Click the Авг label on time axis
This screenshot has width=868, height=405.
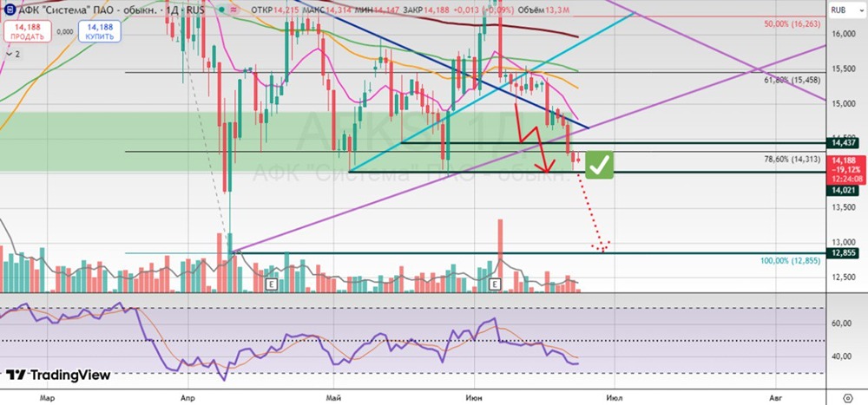click(x=775, y=397)
